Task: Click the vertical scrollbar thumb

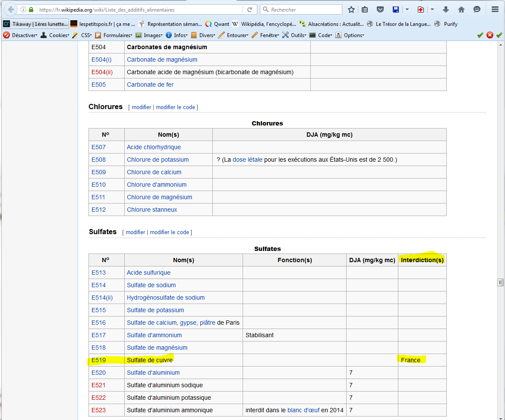Action: (x=501, y=282)
